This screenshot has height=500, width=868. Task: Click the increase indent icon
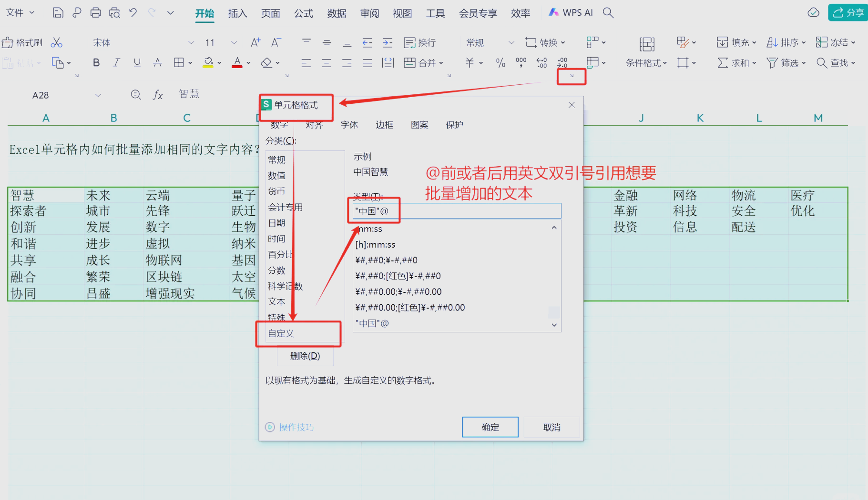coord(388,42)
